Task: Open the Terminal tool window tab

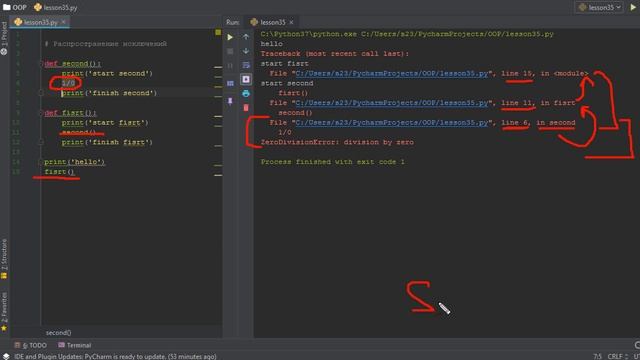Action: pyautogui.click(x=75, y=345)
